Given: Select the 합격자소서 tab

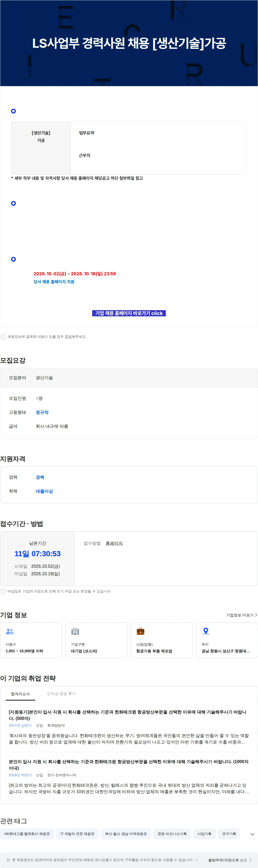Looking at the screenshot, I should click(20, 694).
